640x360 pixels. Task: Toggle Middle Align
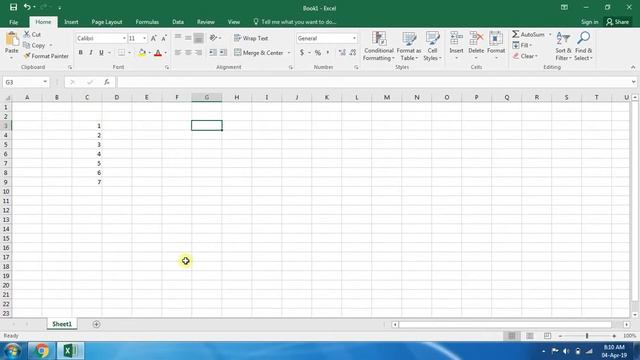point(188,38)
